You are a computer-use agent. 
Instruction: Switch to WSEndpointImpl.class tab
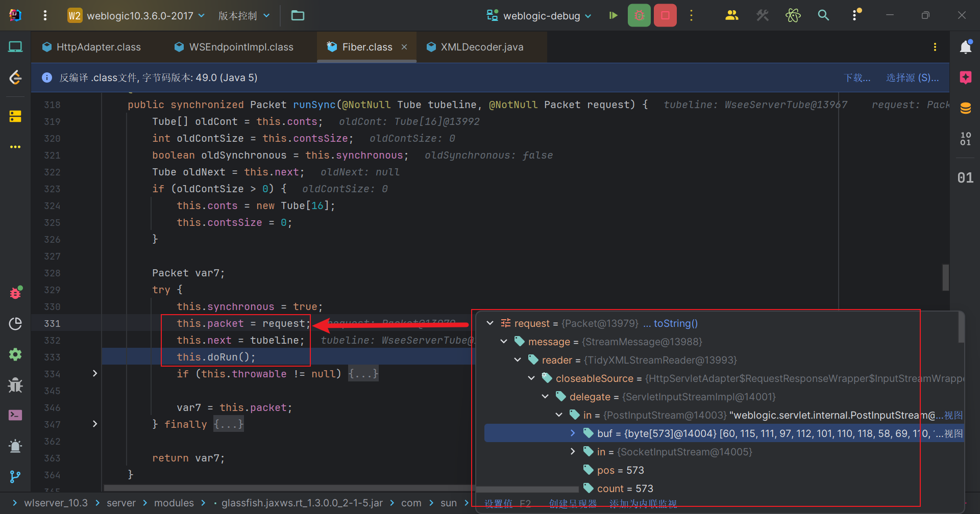234,47
